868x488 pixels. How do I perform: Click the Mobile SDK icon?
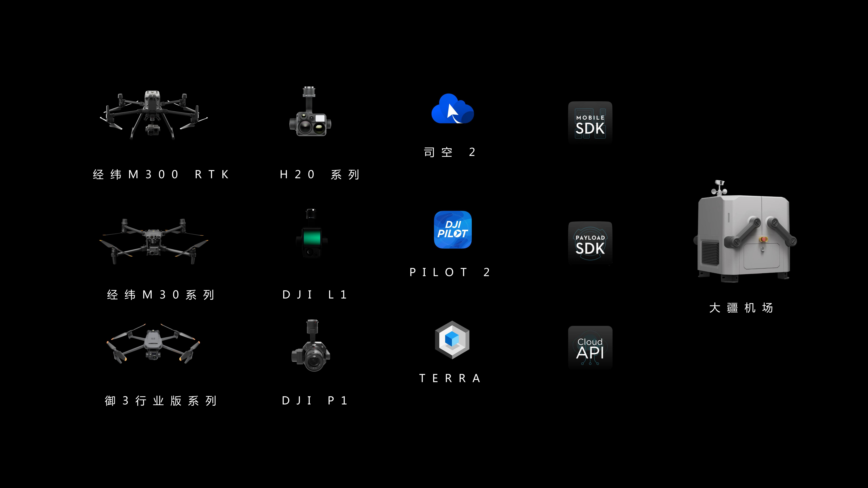pyautogui.click(x=590, y=123)
